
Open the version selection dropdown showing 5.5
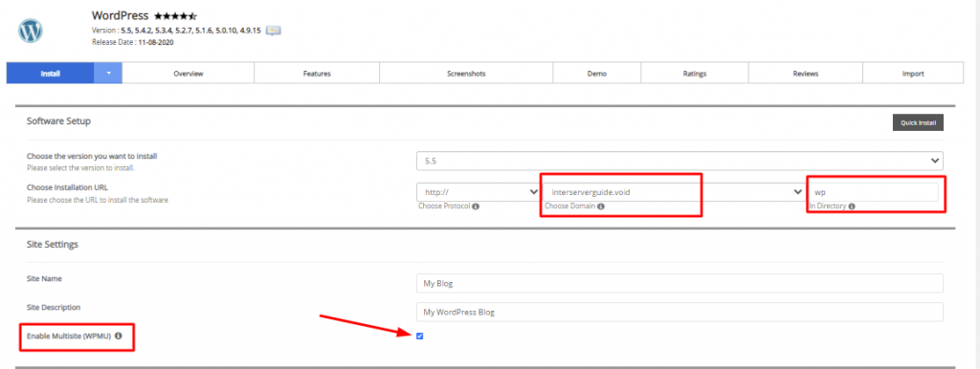pyautogui.click(x=679, y=161)
